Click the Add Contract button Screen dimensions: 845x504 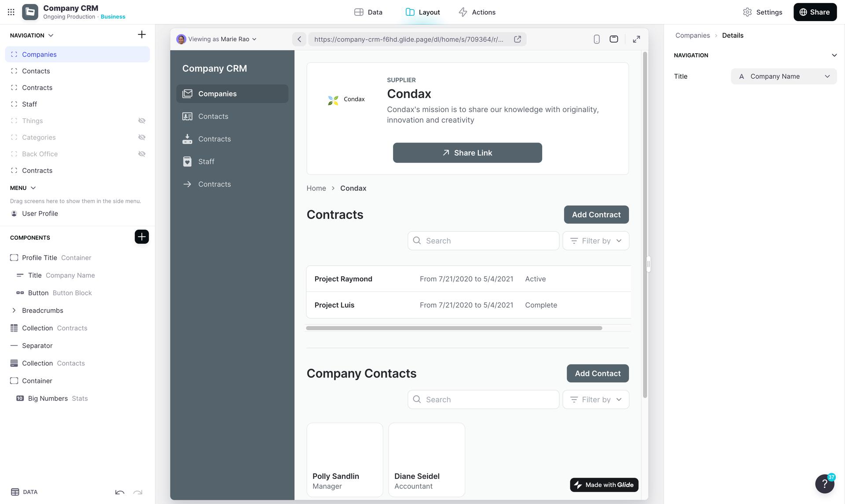click(596, 215)
